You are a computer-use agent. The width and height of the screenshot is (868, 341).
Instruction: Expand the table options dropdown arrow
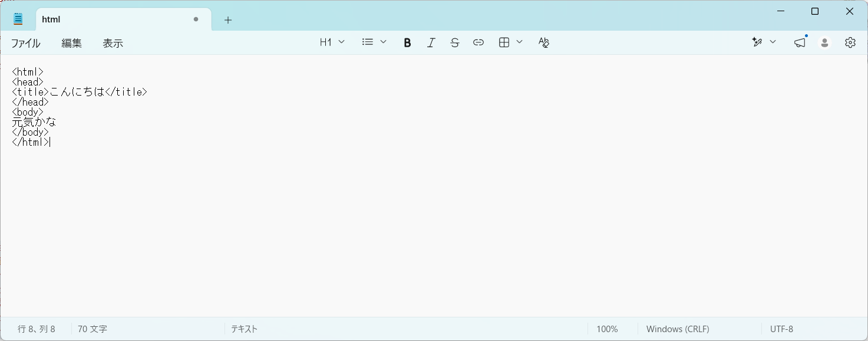point(519,42)
